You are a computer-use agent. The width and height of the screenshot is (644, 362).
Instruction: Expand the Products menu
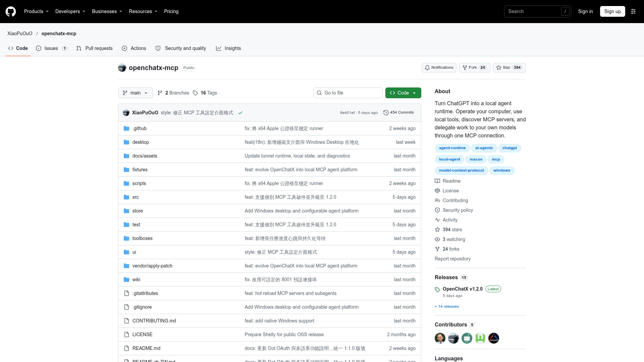pos(36,11)
